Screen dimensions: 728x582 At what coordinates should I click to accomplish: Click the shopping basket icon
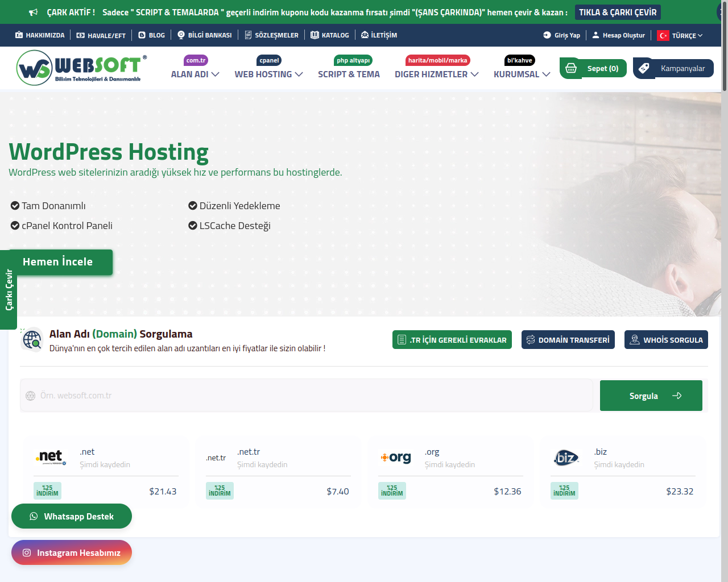point(571,68)
